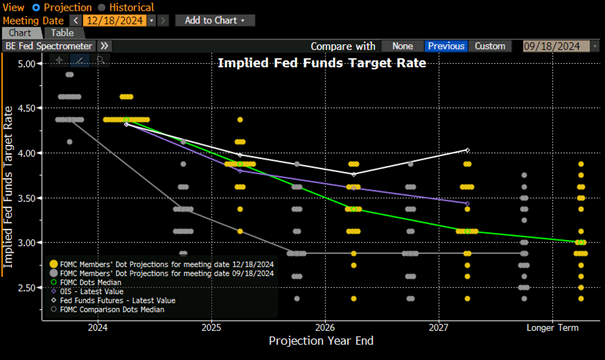Viewport: 605px width, 360px height.
Task: Select the crosshair tool on chart
Action: point(59,60)
